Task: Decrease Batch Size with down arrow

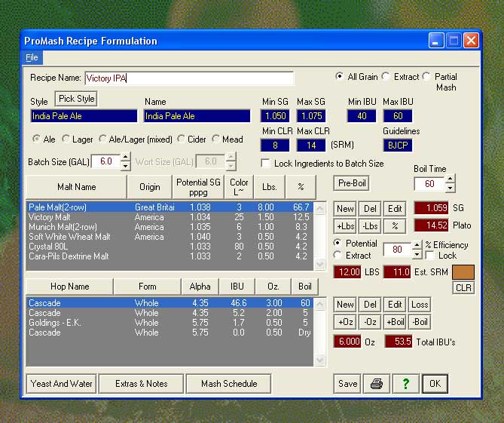Action: [126, 166]
